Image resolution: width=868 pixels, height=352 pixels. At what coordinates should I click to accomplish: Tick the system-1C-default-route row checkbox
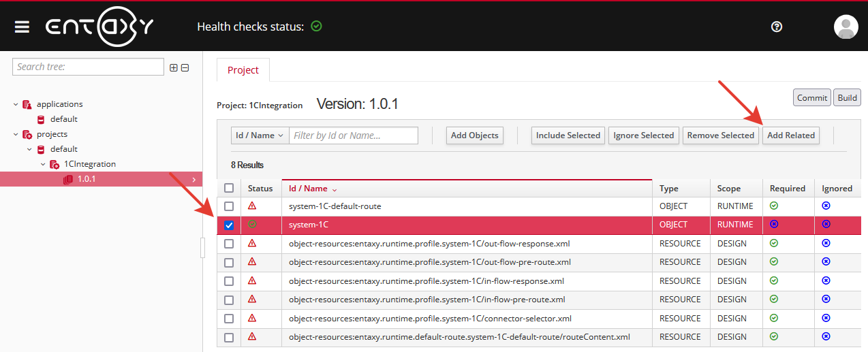click(229, 206)
